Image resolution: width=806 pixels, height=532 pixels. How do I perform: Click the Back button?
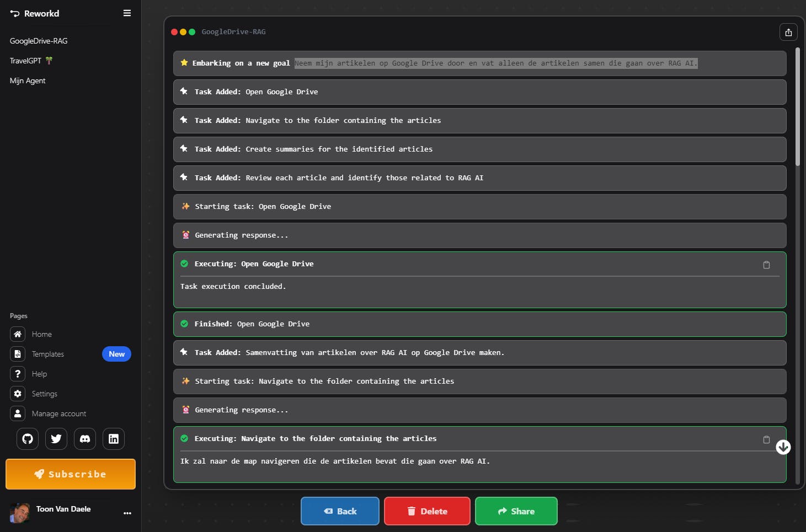pyautogui.click(x=340, y=511)
